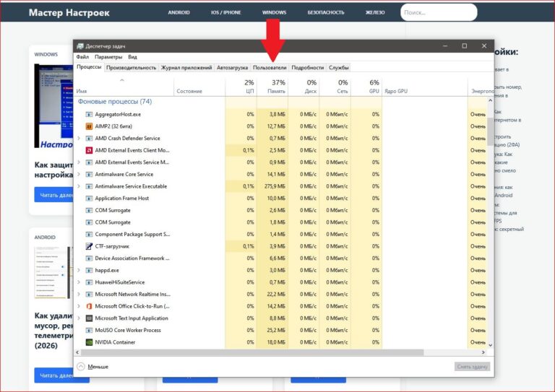Click the Microsoft Text Input Application icon
Viewport: 555px width, 392px height.
point(89,318)
